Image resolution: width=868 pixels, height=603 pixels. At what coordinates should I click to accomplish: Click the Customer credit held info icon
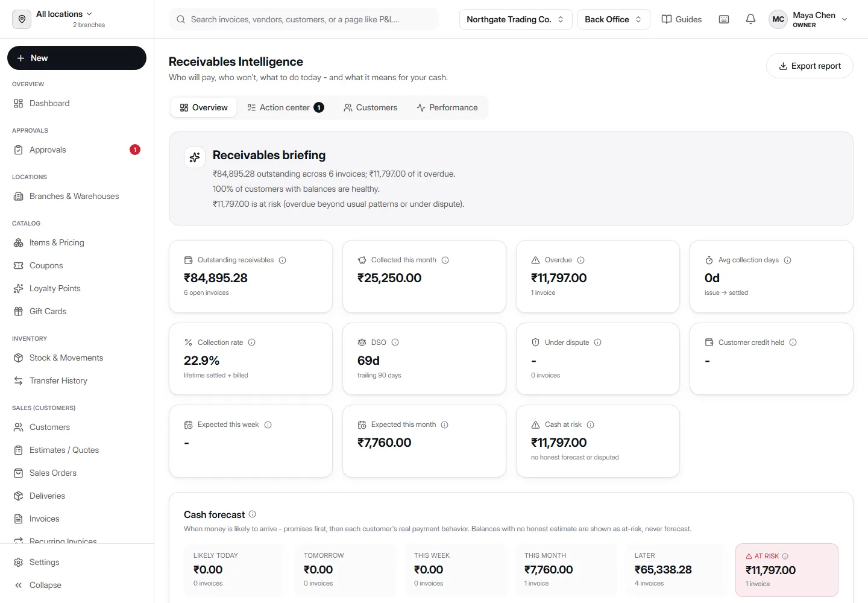(x=793, y=343)
